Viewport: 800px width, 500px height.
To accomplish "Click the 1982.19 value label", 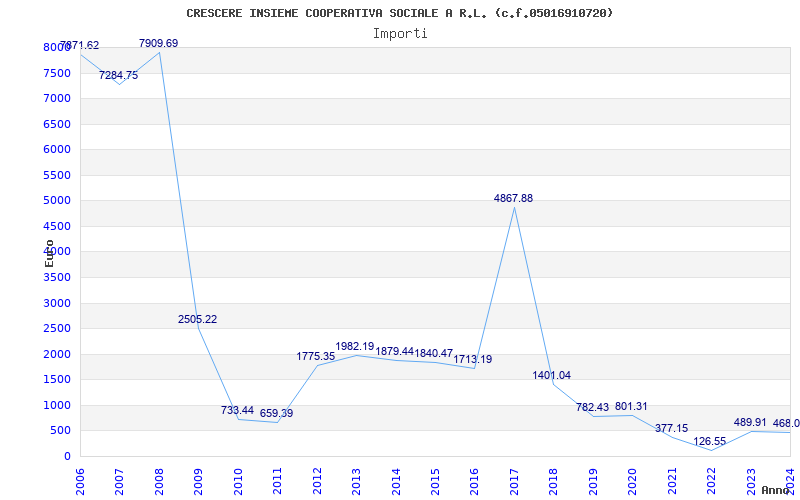I will coord(355,347).
